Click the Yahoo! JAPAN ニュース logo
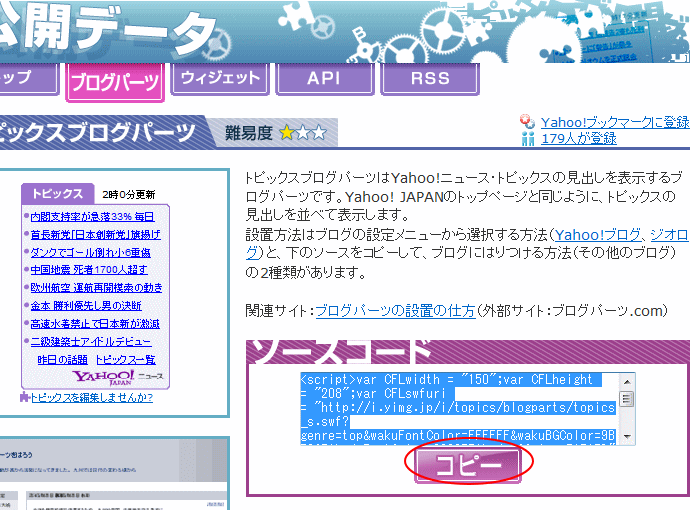This screenshot has height=510, width=690. click(x=117, y=377)
